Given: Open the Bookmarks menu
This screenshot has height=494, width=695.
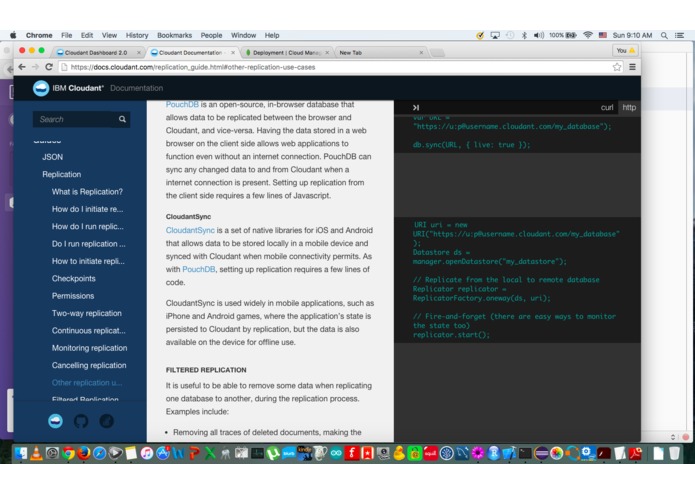Looking at the screenshot, I should [x=175, y=35].
